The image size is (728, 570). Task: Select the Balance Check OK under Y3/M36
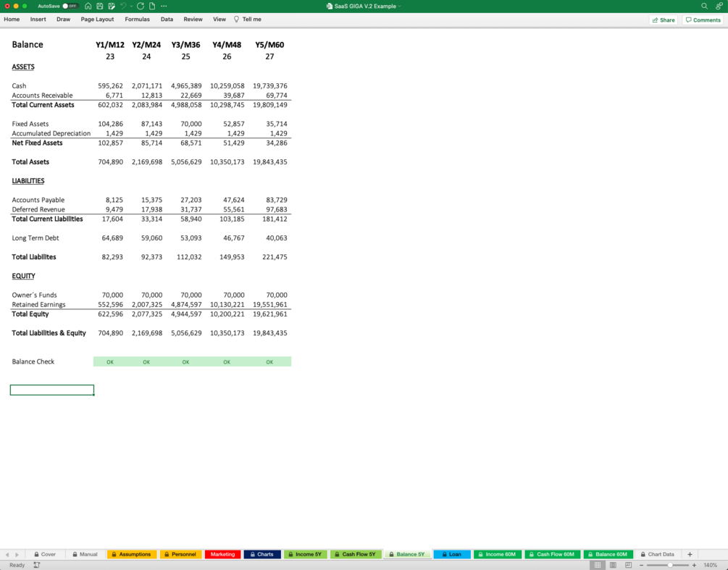[185, 362]
